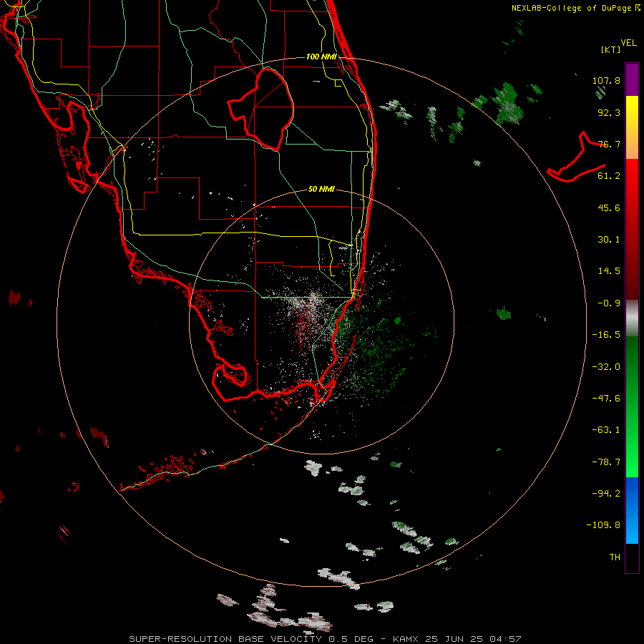Click the 76.7 velocity scale value
Viewport: 644px width, 644px height.
[x=609, y=144]
